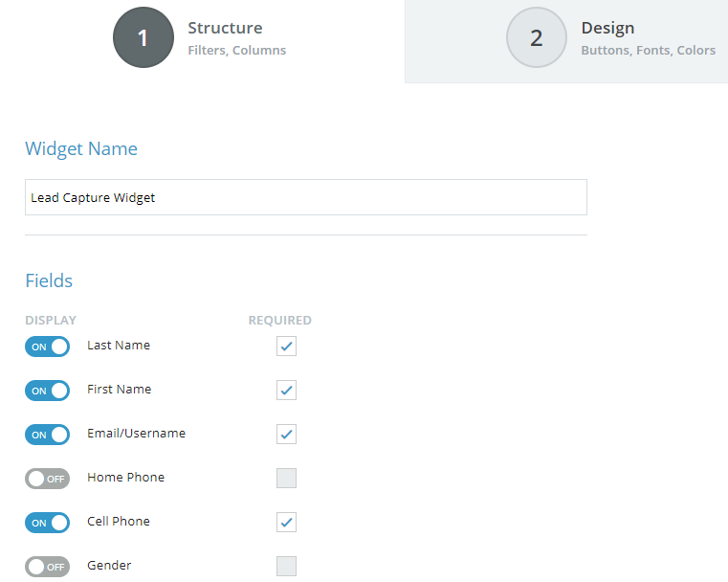Viewport: 728px width, 582px height.
Task: Uncheck the First Name required checkbox
Action: (286, 391)
